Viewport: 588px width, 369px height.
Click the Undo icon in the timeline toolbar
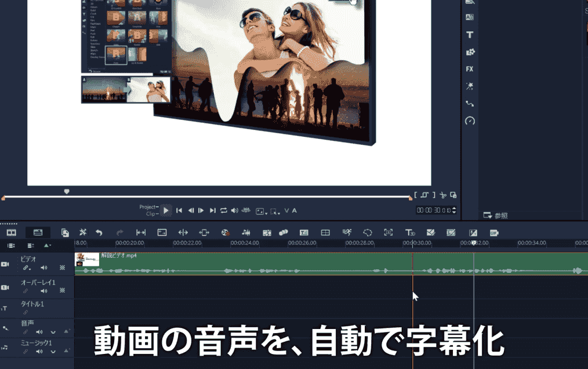(x=99, y=232)
